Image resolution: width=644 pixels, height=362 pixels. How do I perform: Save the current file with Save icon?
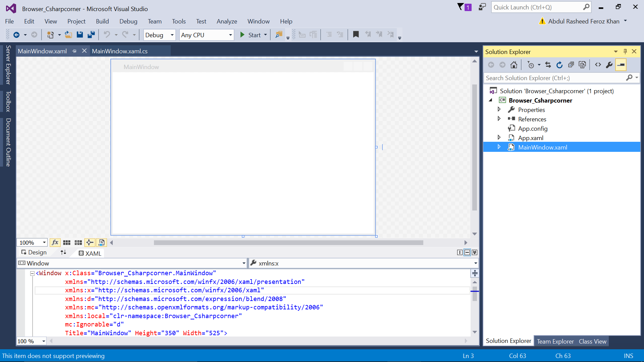[x=79, y=35]
